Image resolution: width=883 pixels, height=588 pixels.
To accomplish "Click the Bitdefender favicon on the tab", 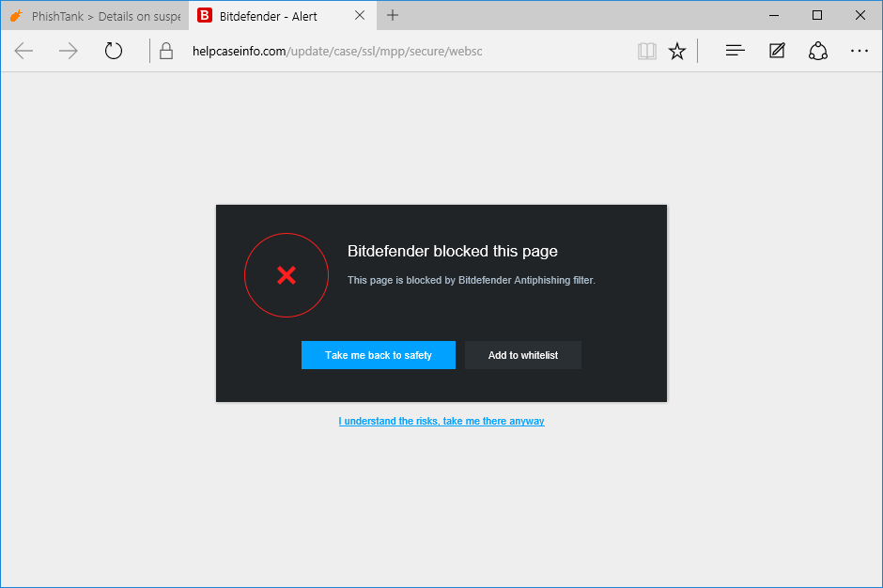I will click(204, 15).
